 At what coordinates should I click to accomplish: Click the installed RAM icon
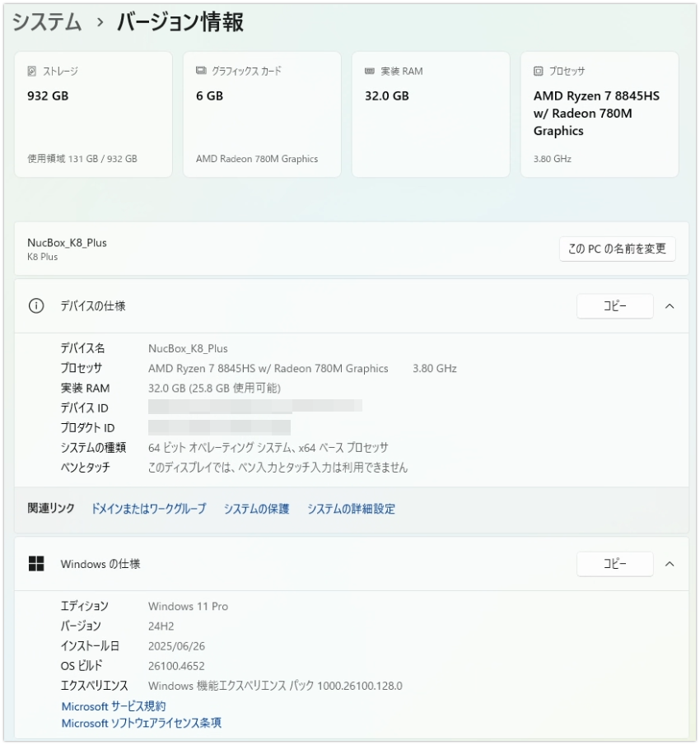click(x=370, y=72)
